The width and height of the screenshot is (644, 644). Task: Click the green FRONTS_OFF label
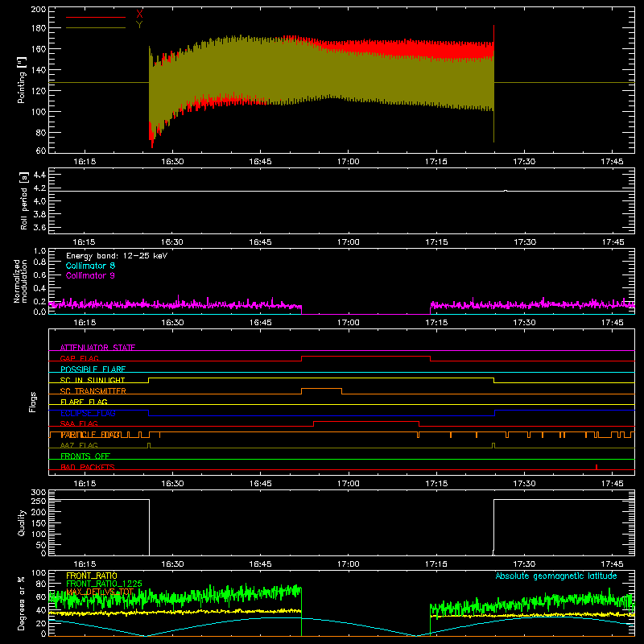[x=85, y=456]
